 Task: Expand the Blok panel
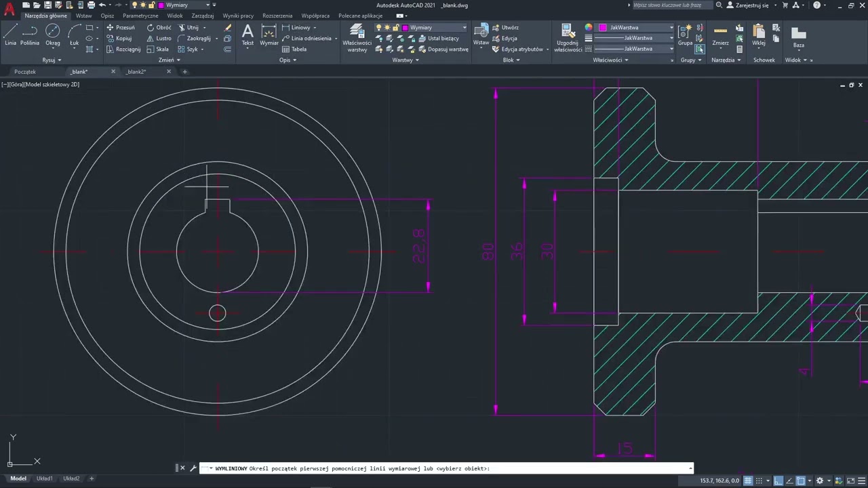(x=511, y=60)
